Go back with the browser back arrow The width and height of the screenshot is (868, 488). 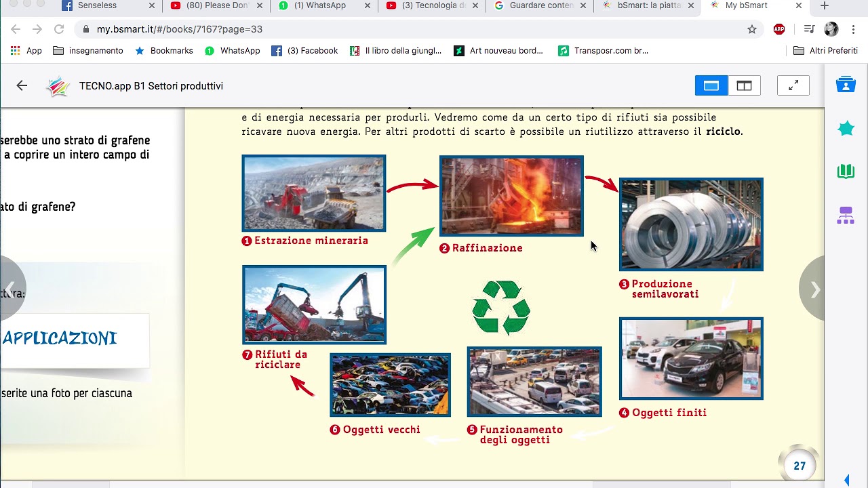(x=16, y=29)
